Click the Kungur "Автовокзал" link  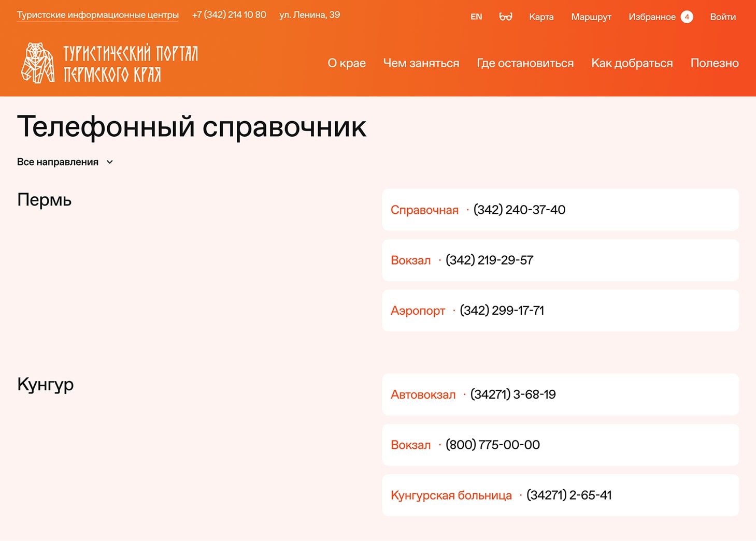423,394
